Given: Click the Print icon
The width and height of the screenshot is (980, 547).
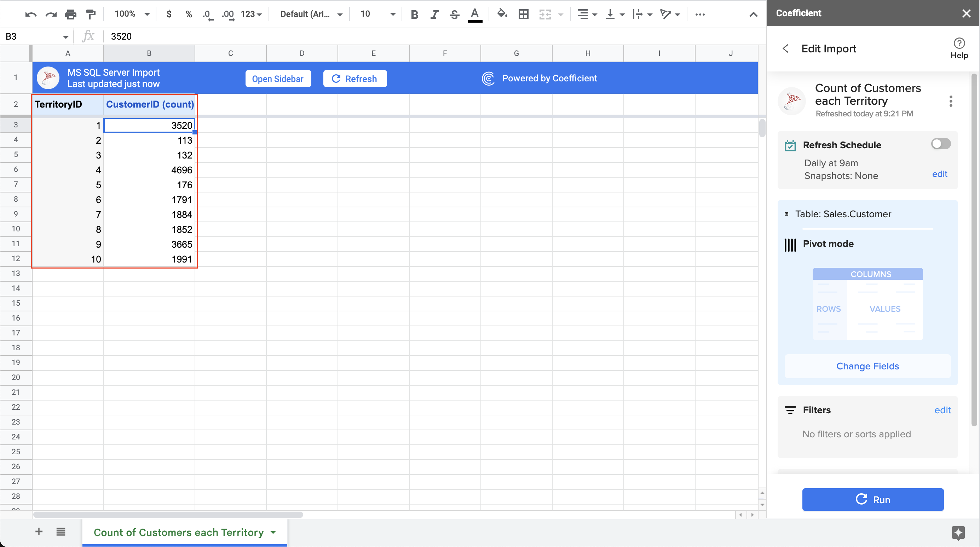Looking at the screenshot, I should click(x=70, y=14).
